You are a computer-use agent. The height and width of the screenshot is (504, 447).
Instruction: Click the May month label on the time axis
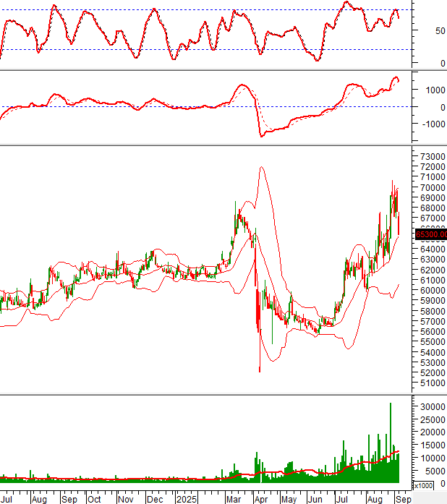(289, 498)
